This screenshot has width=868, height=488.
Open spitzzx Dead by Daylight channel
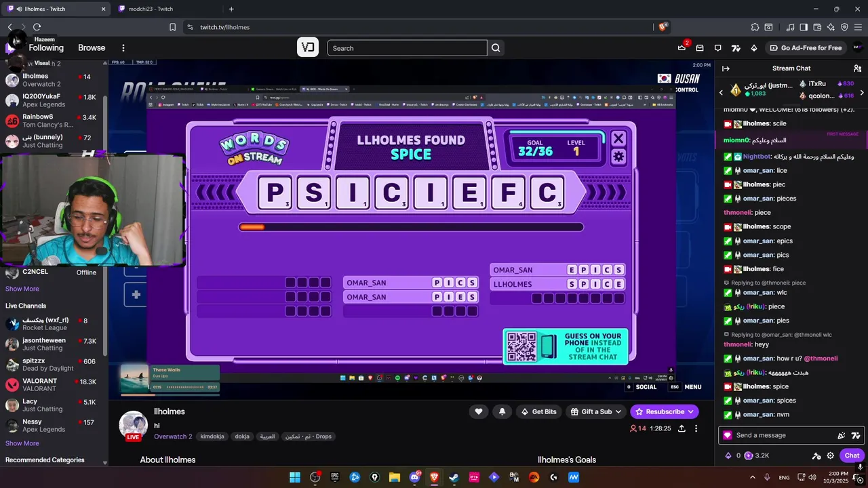pos(52,365)
